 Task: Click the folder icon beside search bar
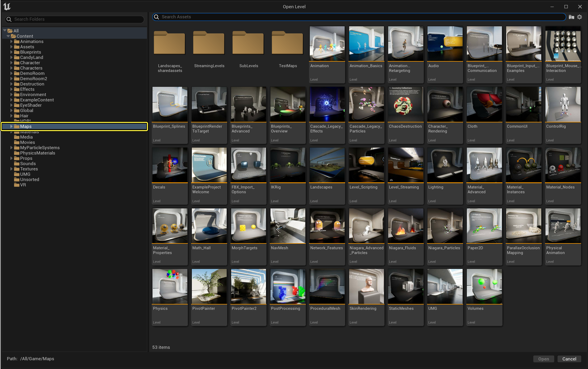click(x=571, y=17)
